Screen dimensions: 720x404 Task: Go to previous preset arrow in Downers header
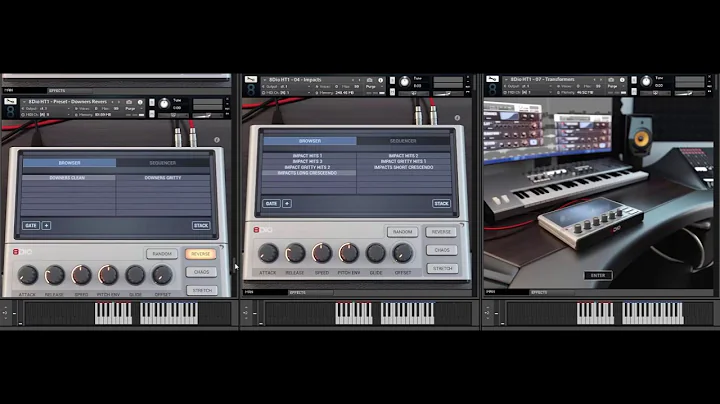(x=112, y=102)
